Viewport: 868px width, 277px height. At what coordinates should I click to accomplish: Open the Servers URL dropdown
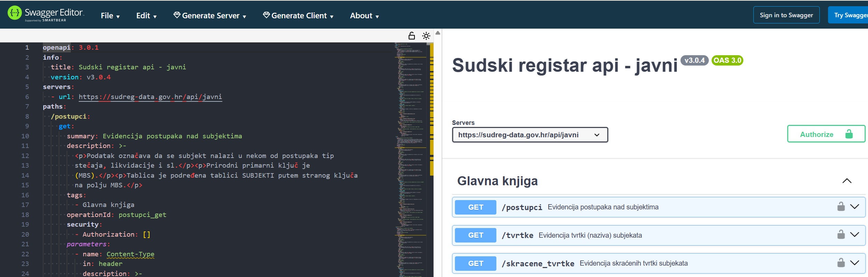530,135
